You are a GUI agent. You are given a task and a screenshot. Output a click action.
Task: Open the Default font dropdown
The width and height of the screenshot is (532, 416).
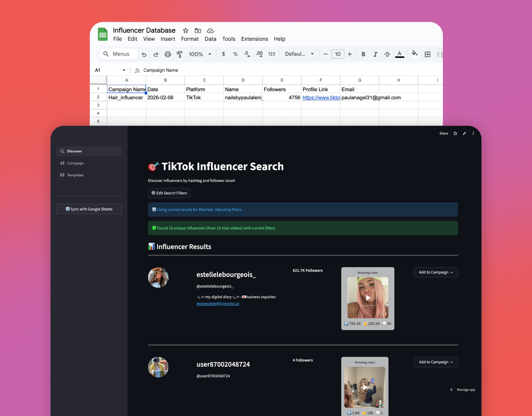click(x=299, y=54)
